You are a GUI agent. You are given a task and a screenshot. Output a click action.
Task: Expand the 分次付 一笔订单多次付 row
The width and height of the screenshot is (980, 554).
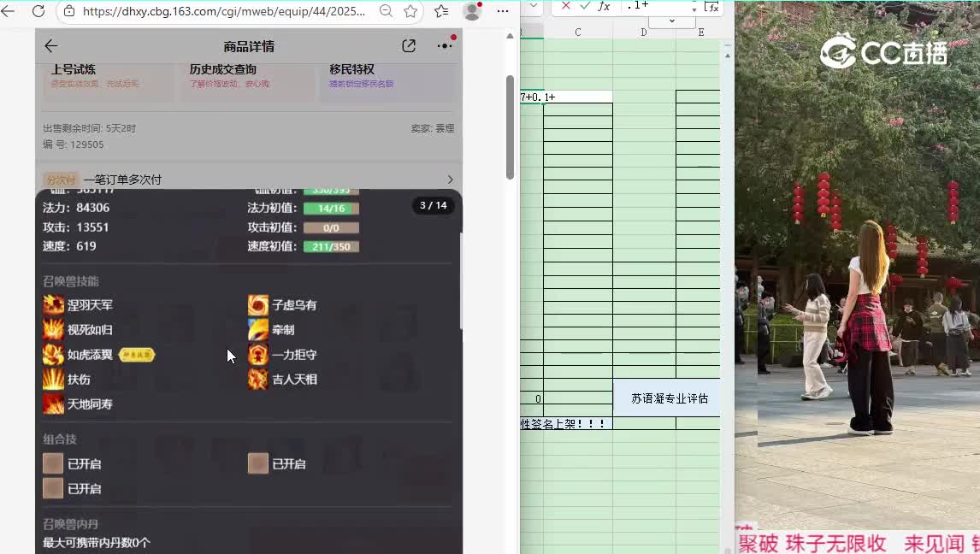coord(248,180)
